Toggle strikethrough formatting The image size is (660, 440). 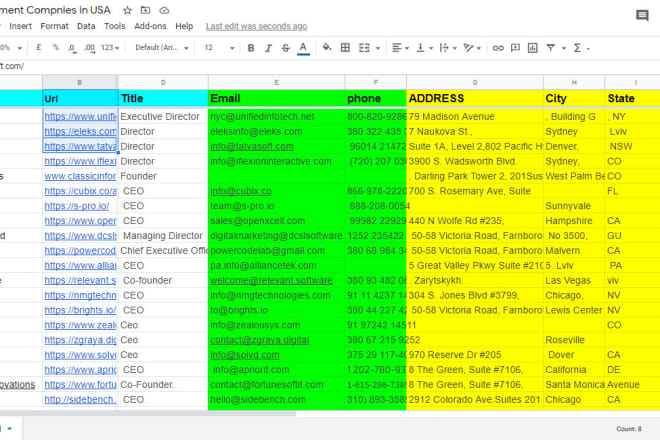pos(285,48)
